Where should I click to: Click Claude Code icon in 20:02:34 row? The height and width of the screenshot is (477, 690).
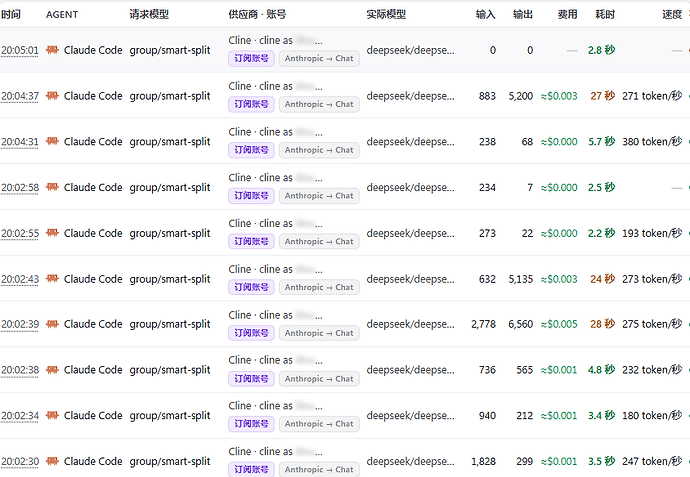[x=52, y=416]
